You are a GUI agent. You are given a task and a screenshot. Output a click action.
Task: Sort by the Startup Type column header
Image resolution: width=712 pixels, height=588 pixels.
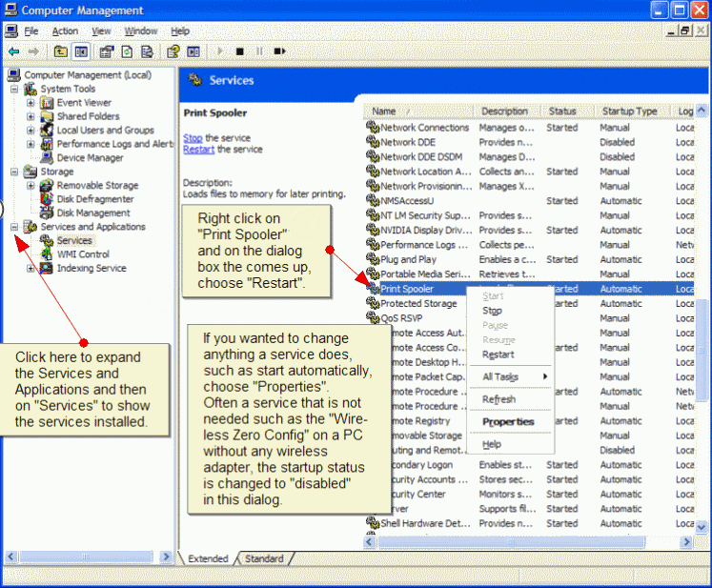pos(632,112)
